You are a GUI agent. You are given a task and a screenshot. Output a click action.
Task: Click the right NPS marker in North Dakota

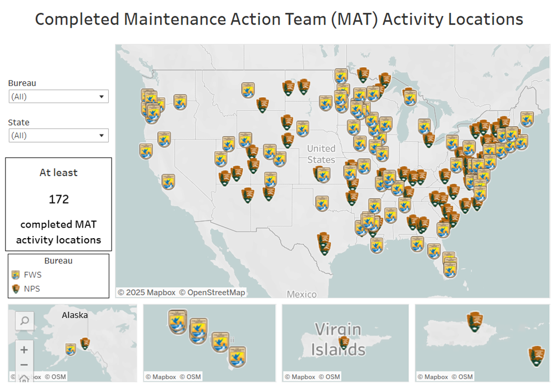pos(304,87)
